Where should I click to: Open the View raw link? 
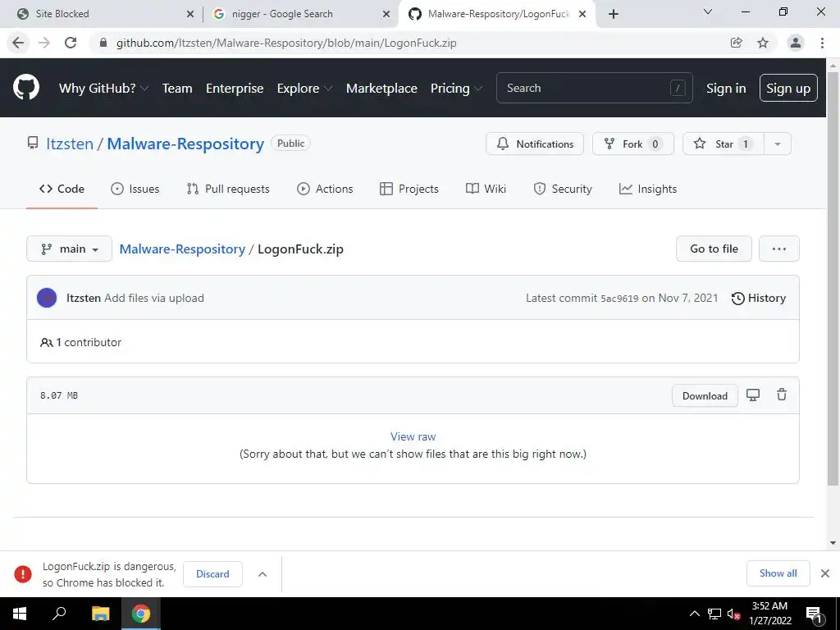click(413, 436)
